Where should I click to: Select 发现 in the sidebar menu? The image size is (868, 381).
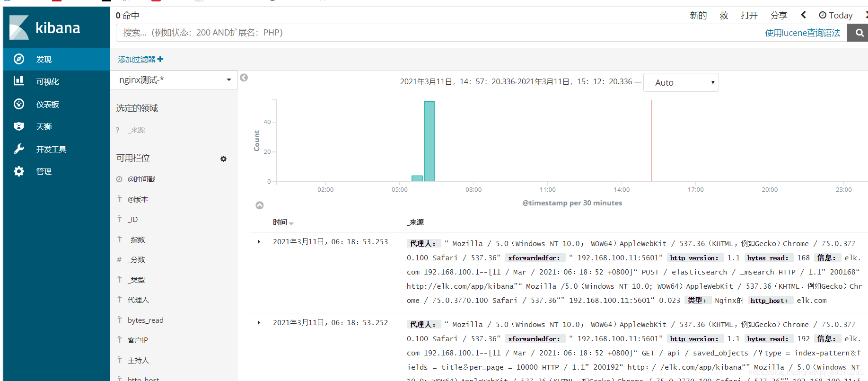click(x=44, y=59)
